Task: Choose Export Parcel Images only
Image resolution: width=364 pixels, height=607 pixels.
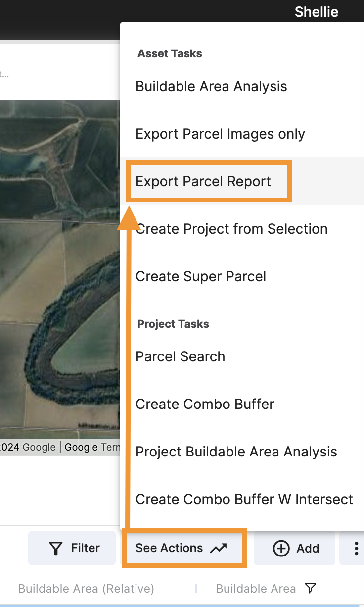Action: tap(220, 134)
